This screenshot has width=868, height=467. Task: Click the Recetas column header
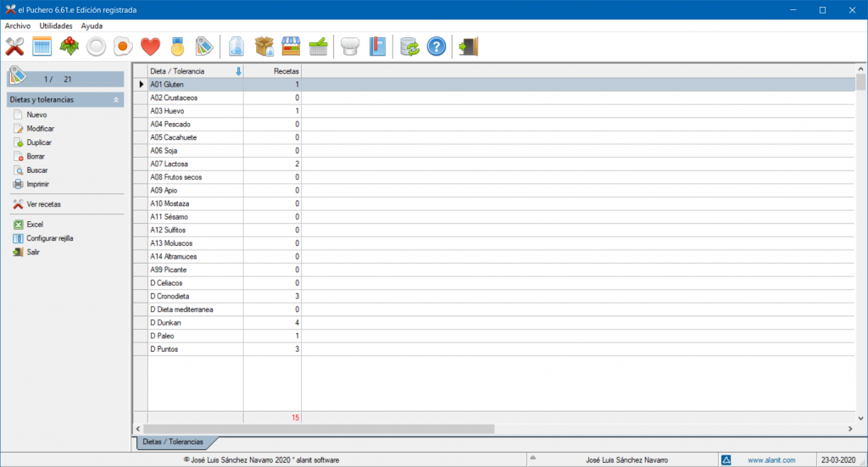click(x=273, y=71)
